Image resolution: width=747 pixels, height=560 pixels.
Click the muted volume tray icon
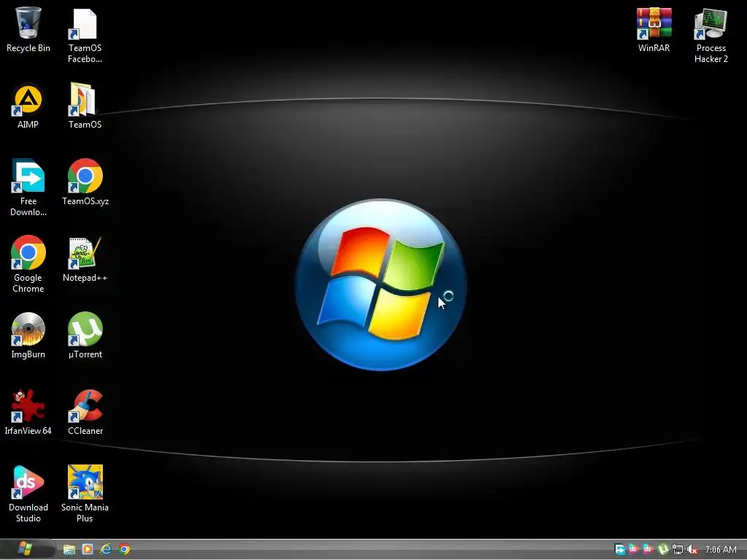[692, 550]
